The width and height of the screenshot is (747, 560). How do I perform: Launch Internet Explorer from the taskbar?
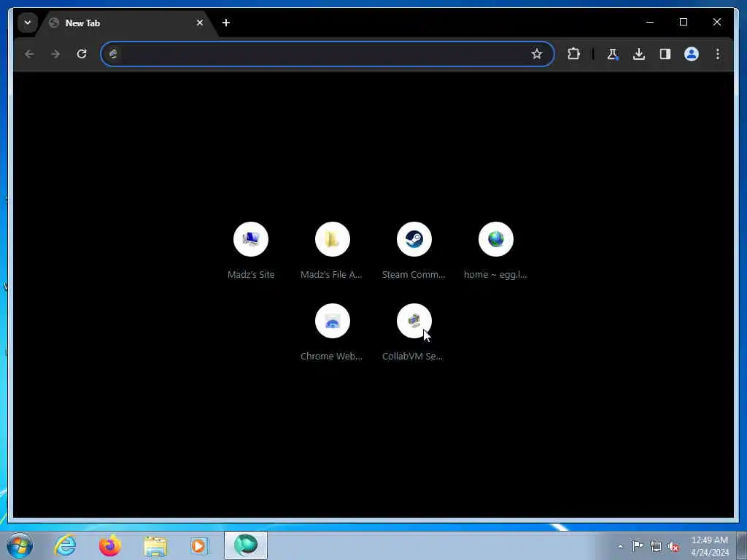(65, 545)
